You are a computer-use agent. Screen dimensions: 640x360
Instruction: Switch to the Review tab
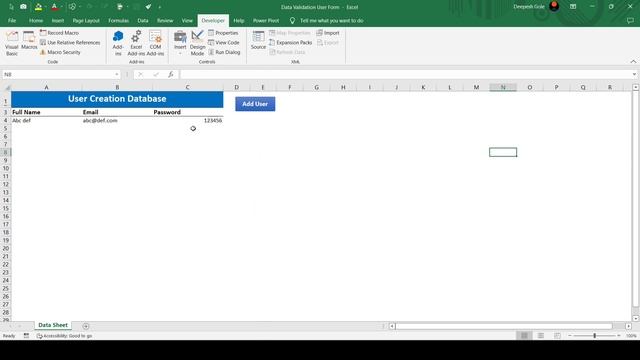click(x=165, y=20)
